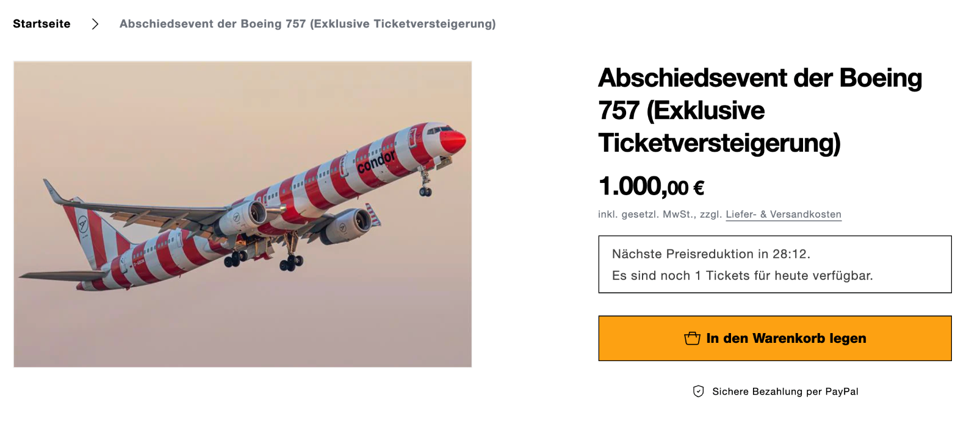This screenshot has height=427, width=980.
Task: Click the shopping basket icon on the button
Action: tap(692, 339)
